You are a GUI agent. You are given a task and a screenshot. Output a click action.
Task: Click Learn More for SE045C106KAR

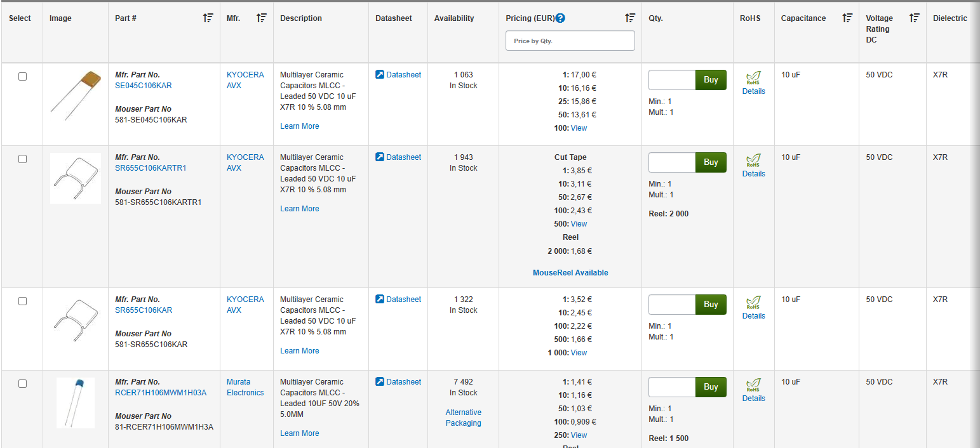[x=300, y=126]
